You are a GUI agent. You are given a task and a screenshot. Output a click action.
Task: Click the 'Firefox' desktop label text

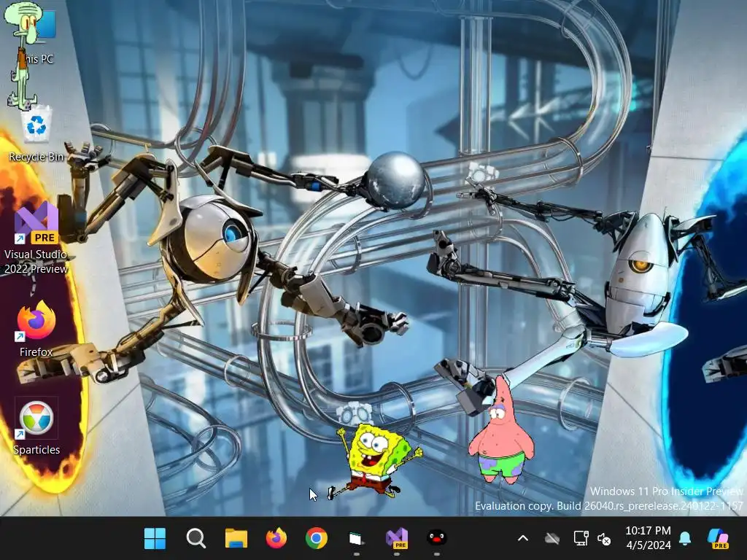tap(36, 352)
